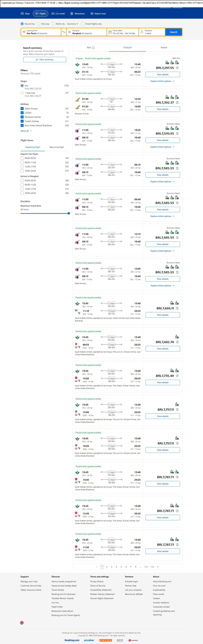The height and width of the screenshot is (644, 203).
Task: Select the 1 stop max radio option
Action: pos(22,93)
